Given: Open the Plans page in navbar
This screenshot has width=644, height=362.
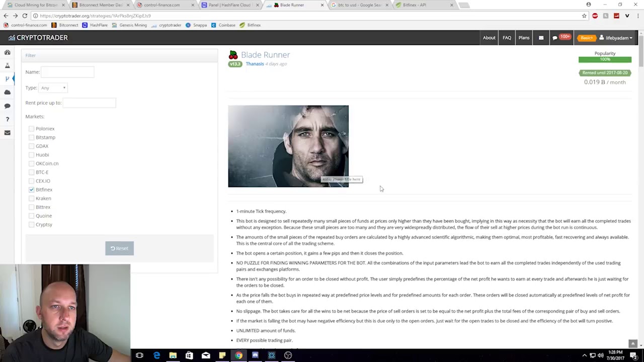Looking at the screenshot, I should (524, 38).
